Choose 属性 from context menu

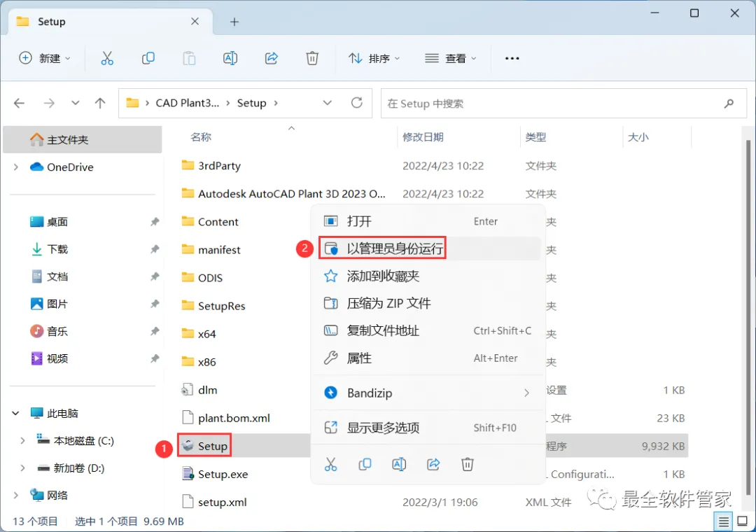click(428, 358)
